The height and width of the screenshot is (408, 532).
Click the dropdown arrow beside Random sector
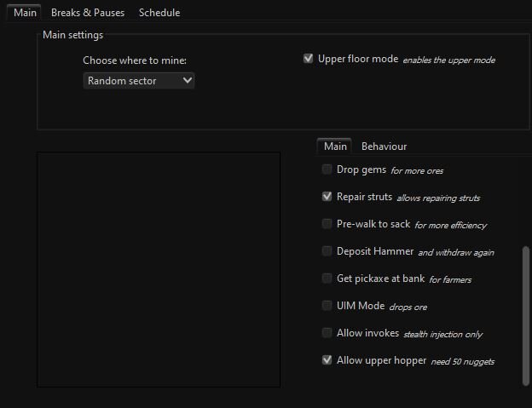[x=188, y=81]
